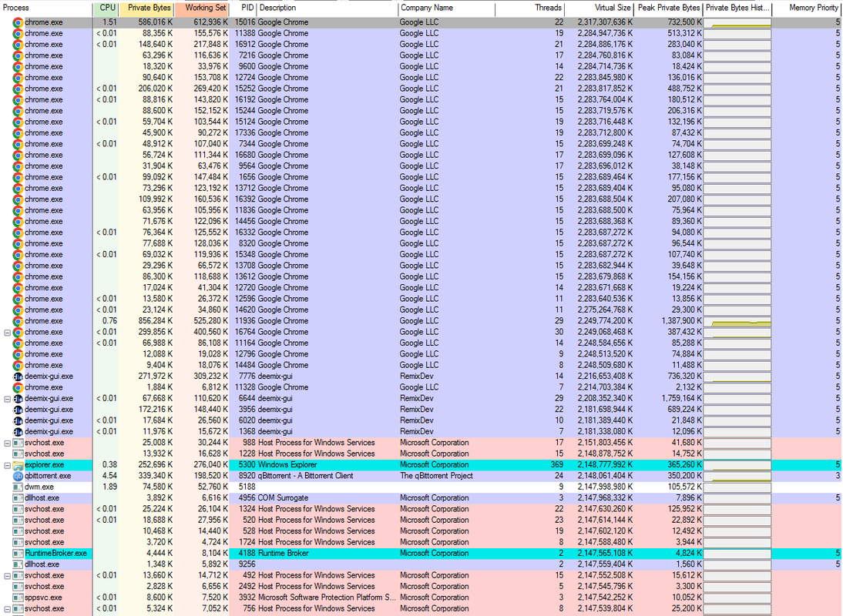Screen dimensions: 843x616
Task: Select the qbittorrent.exe process name
Action: coord(48,476)
